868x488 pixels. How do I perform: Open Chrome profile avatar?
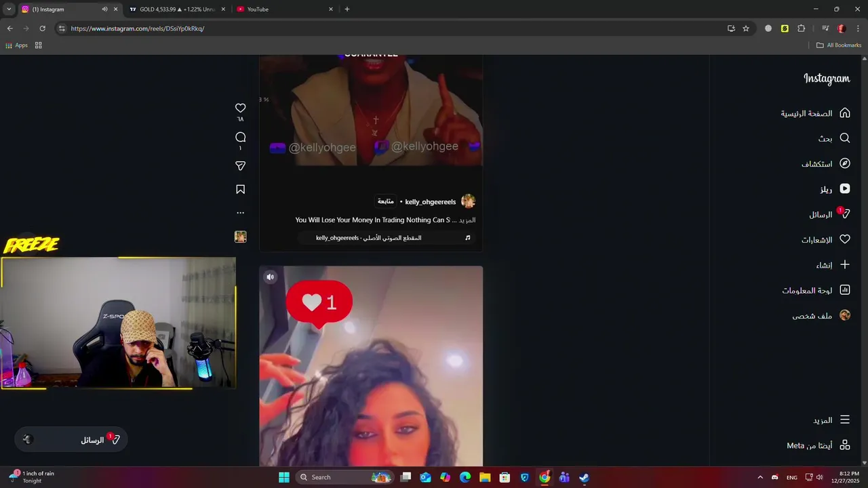pos(842,28)
